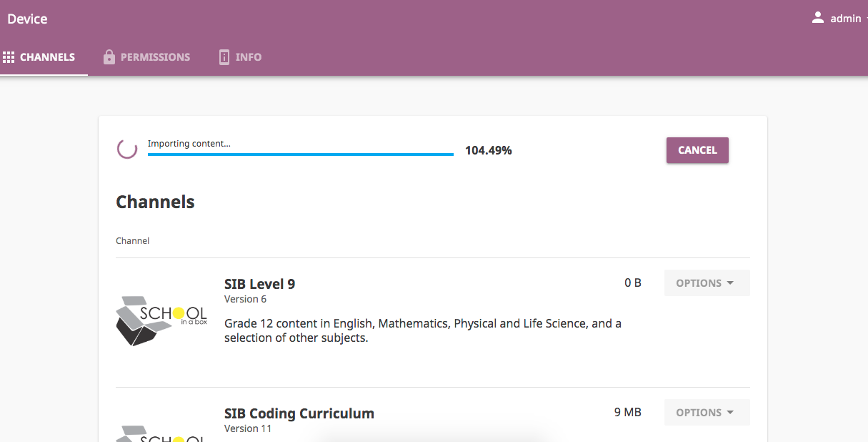The width and height of the screenshot is (868, 442).
Task: Click the Device page title
Action: (27, 19)
